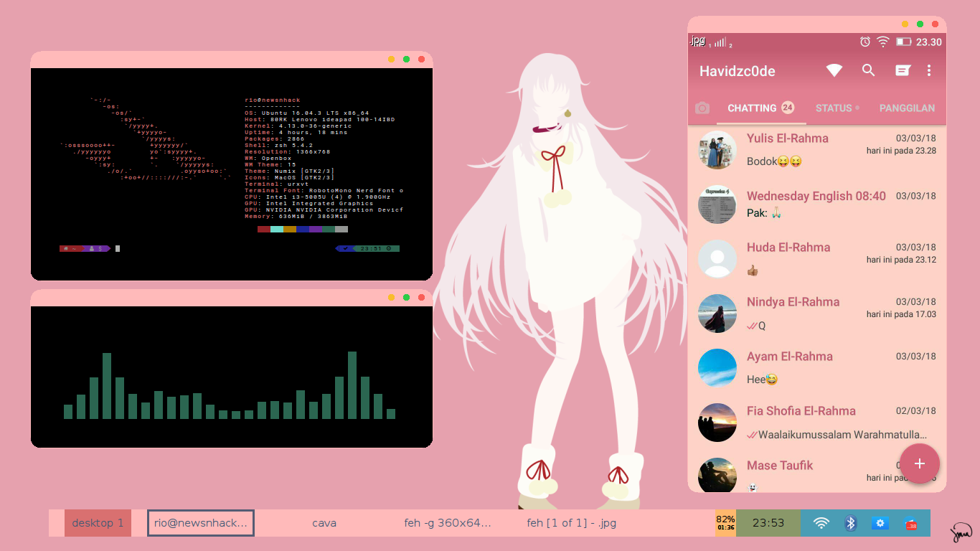
Task: Minimize the feh chat window with yellow dot
Action: coord(905,24)
